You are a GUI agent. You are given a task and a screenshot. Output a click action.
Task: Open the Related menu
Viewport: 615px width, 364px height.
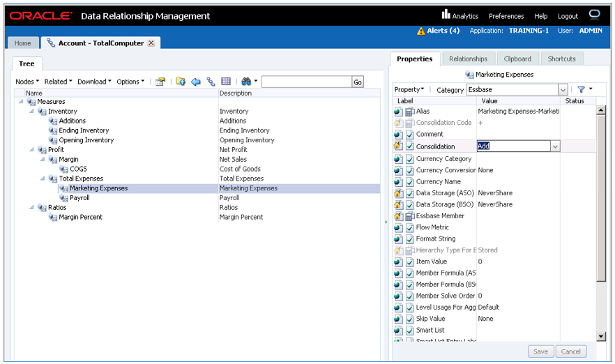(x=58, y=82)
